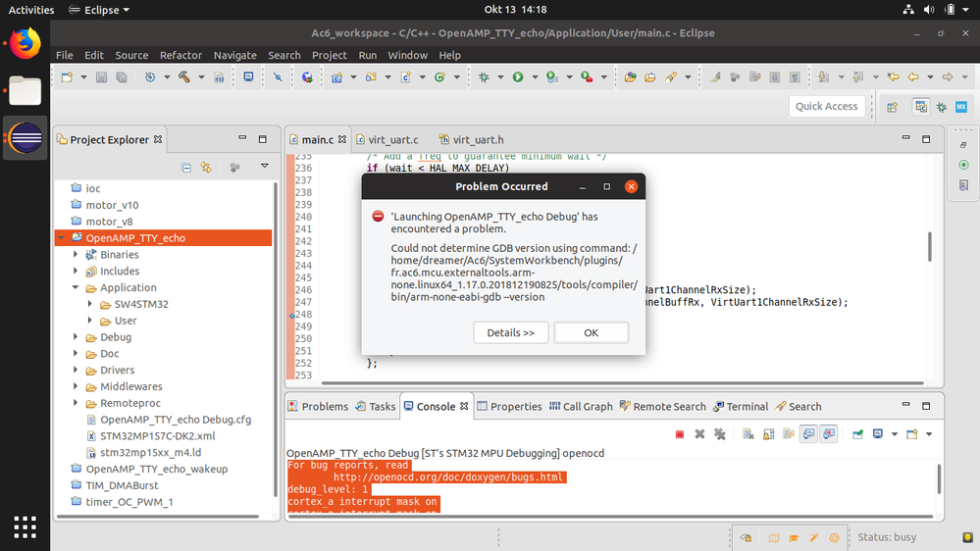
Task: Open Display Selected Console dropdown arrow
Action: tap(894, 434)
